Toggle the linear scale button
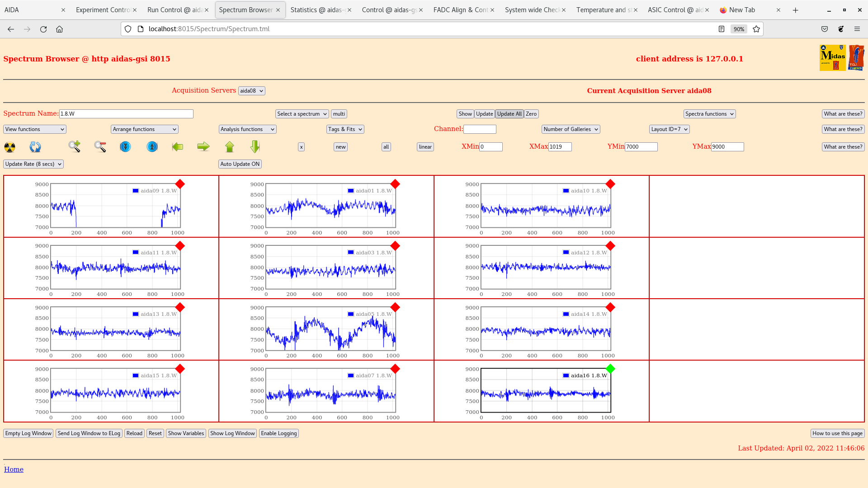Image resolution: width=868 pixels, height=488 pixels. point(425,147)
